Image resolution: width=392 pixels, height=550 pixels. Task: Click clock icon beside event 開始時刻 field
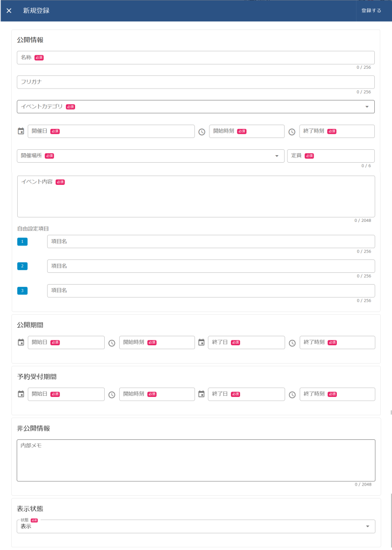pos(202,132)
